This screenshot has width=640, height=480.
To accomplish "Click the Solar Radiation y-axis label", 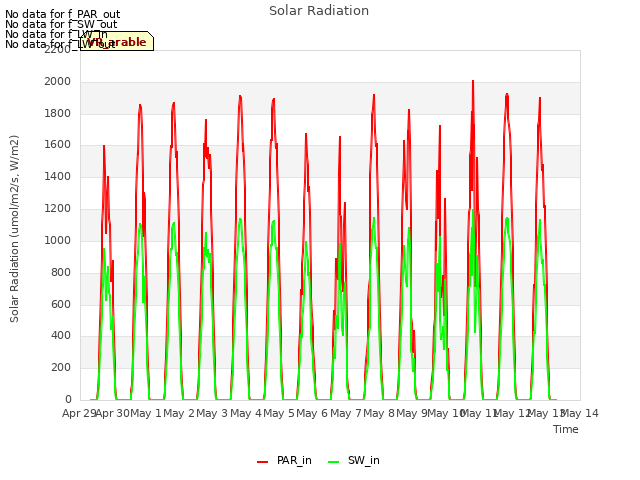I will [14, 229].
